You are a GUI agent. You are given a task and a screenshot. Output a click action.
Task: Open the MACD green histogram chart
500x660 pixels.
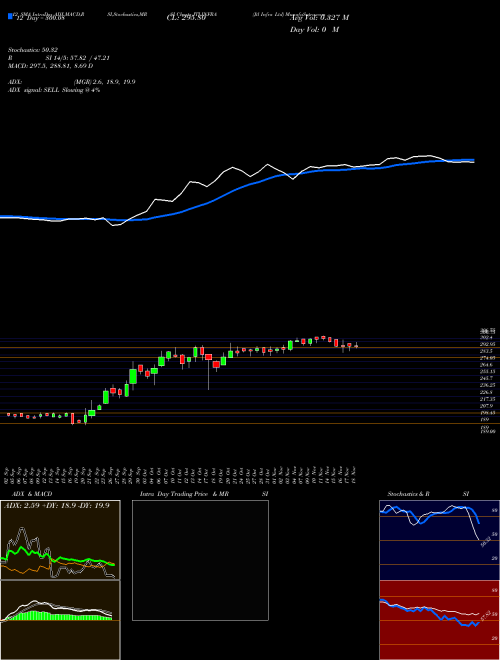pos(60,620)
